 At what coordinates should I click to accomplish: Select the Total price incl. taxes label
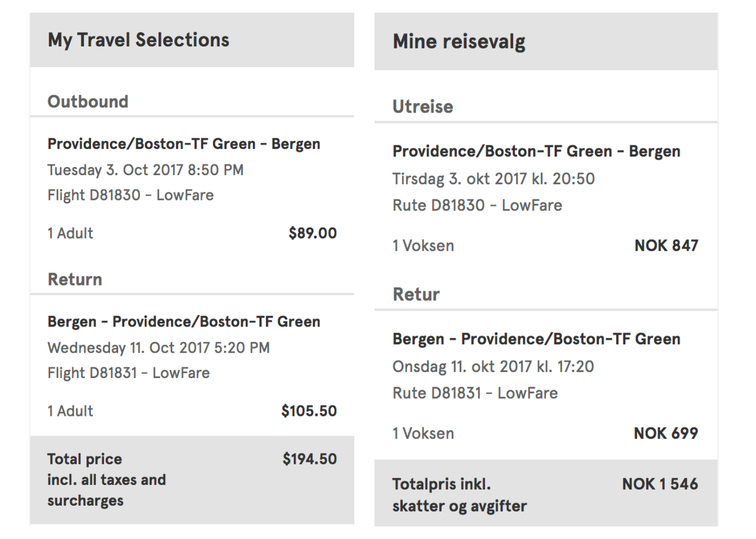point(106,479)
